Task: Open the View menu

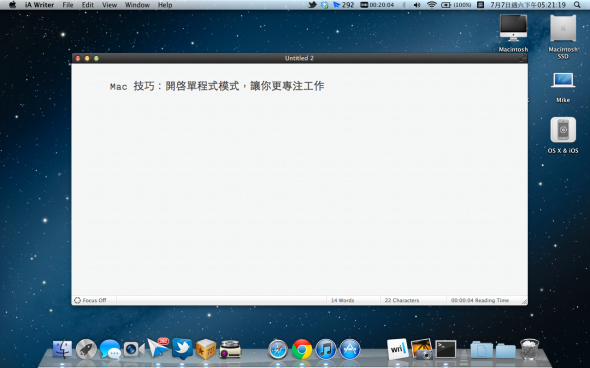Action: [x=109, y=5]
